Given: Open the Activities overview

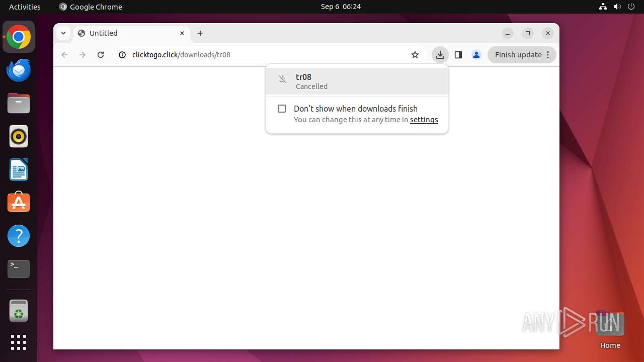Looking at the screenshot, I should point(25,7).
